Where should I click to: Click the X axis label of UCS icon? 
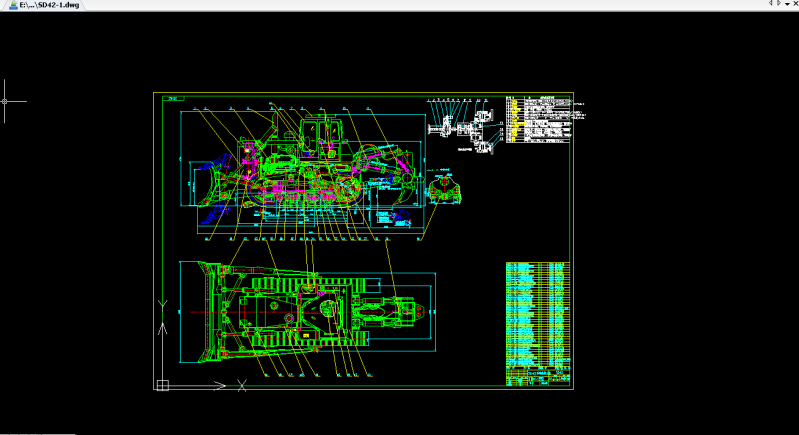coord(242,385)
